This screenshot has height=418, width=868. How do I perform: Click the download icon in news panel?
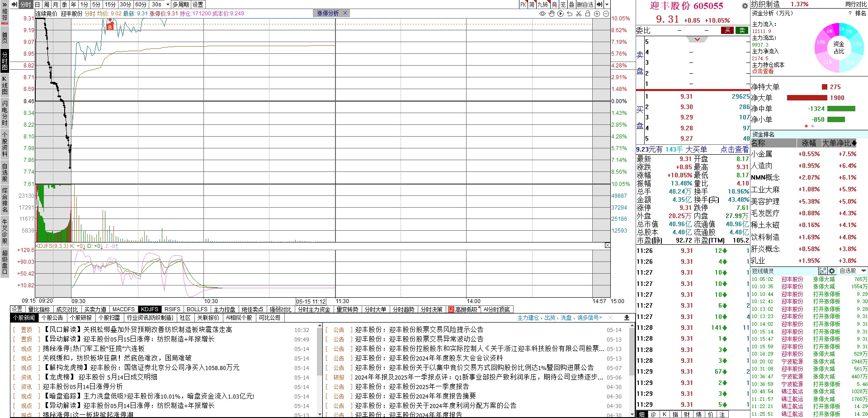[627, 318]
